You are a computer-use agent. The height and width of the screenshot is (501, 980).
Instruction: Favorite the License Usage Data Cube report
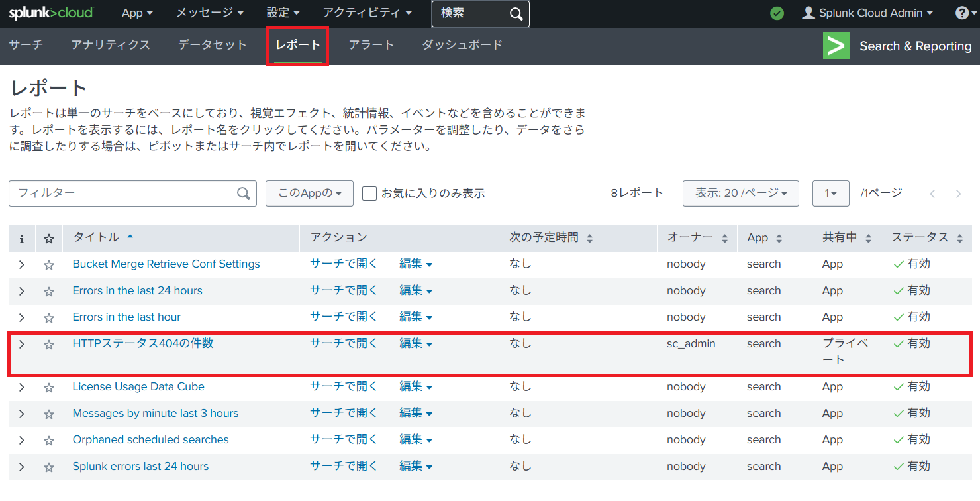(48, 388)
